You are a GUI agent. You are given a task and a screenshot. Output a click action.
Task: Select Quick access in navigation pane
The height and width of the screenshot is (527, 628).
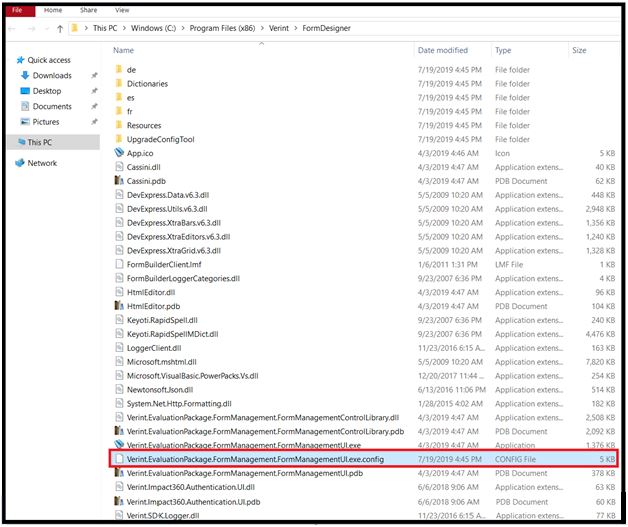[x=49, y=60]
